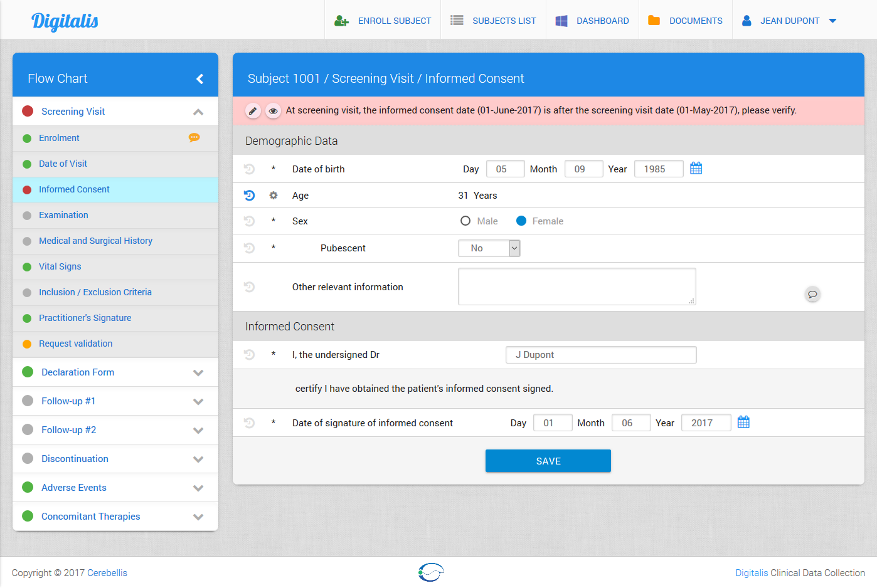Click the birth Month input field

click(x=584, y=169)
